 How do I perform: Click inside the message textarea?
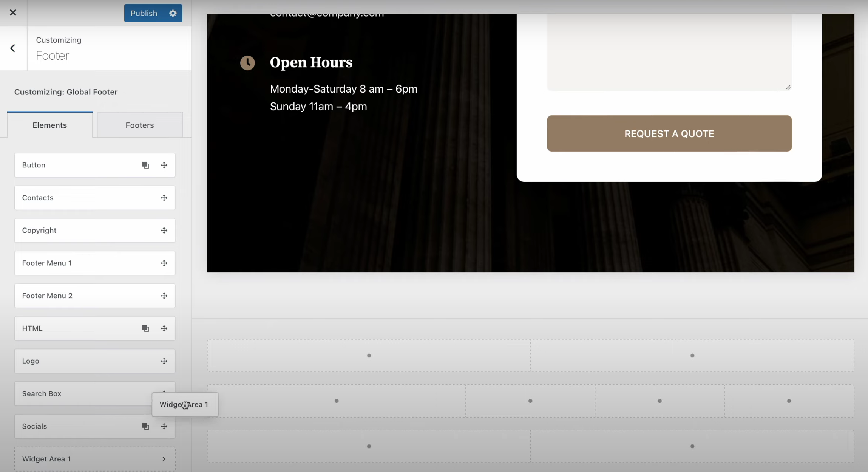coord(669,49)
